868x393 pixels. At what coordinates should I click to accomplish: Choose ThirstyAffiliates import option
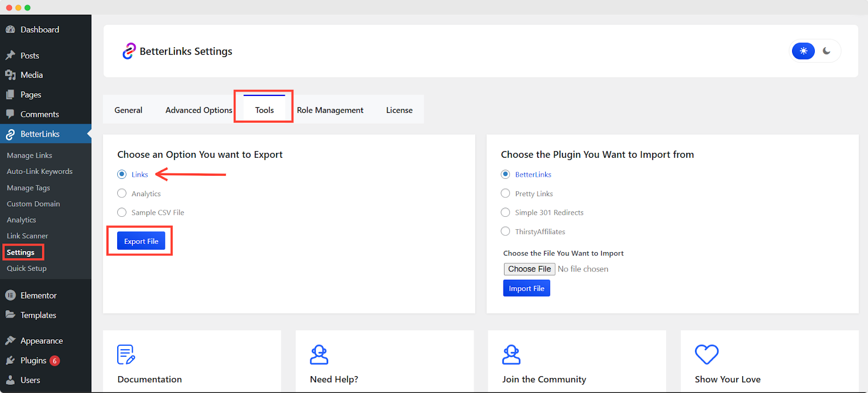(x=506, y=231)
